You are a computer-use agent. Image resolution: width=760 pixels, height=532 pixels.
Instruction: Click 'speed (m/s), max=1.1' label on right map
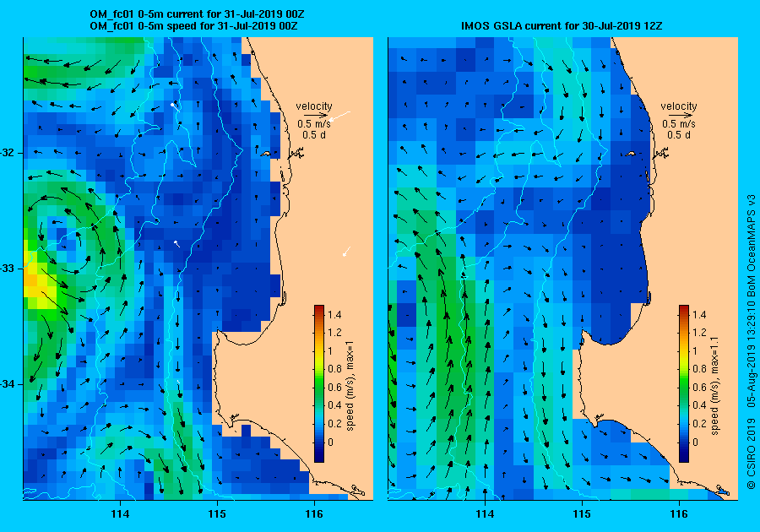click(714, 386)
